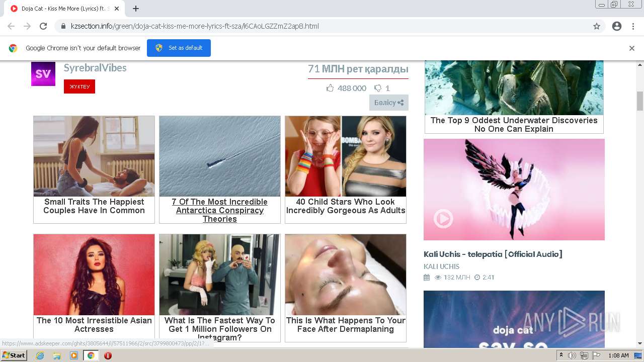Show hidden tray icons arrow
This screenshot has height=362, width=644.
point(561,355)
